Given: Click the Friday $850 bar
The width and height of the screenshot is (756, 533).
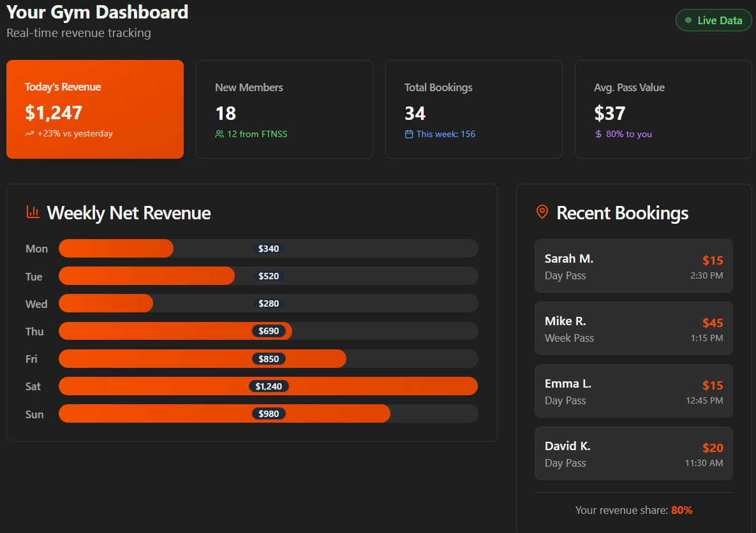Looking at the screenshot, I should [x=202, y=358].
